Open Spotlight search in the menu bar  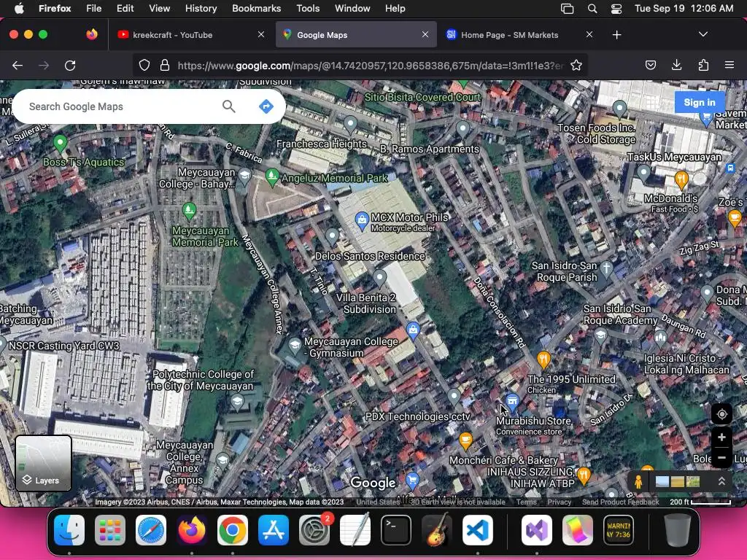coord(592,8)
